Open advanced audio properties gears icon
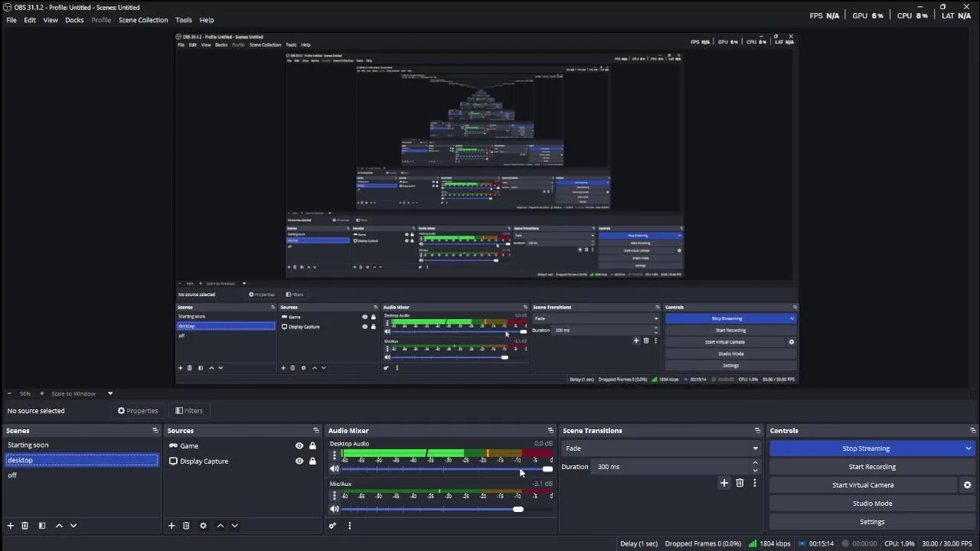The height and width of the screenshot is (551, 980). (x=332, y=526)
